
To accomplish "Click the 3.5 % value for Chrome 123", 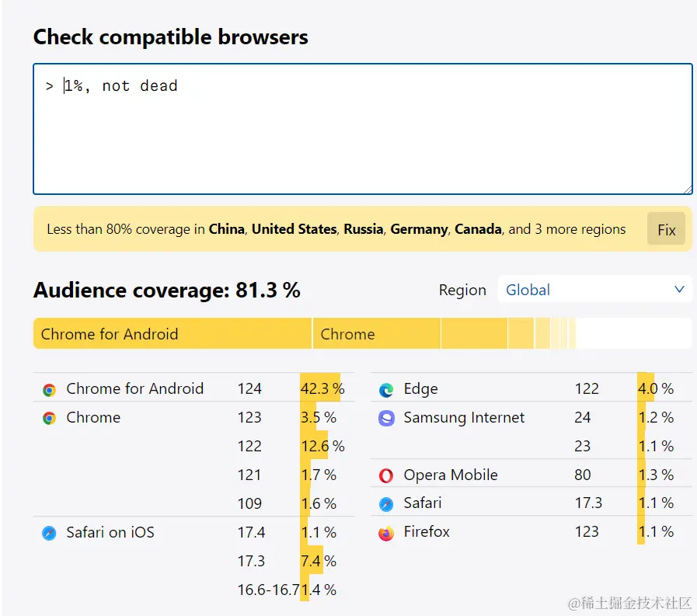I will pyautogui.click(x=319, y=418).
